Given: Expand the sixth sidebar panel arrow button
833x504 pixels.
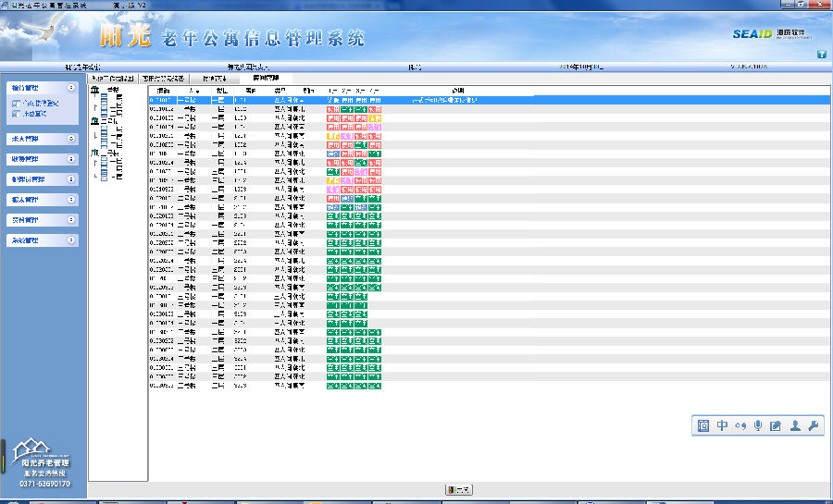Looking at the screenshot, I should [x=71, y=220].
